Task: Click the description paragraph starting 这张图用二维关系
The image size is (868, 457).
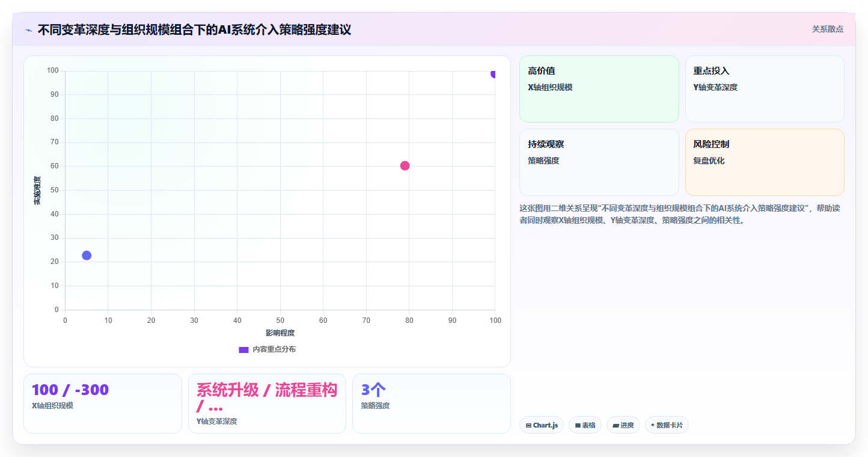Action: click(680, 214)
